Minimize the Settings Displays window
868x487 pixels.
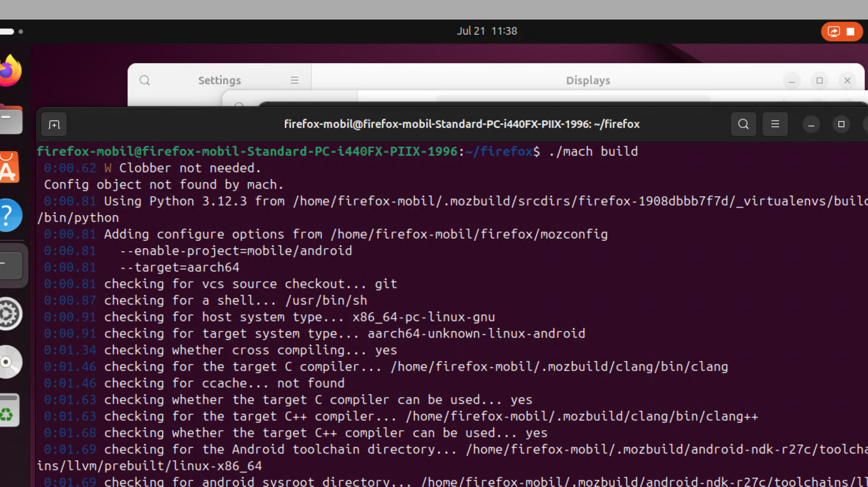[x=792, y=80]
